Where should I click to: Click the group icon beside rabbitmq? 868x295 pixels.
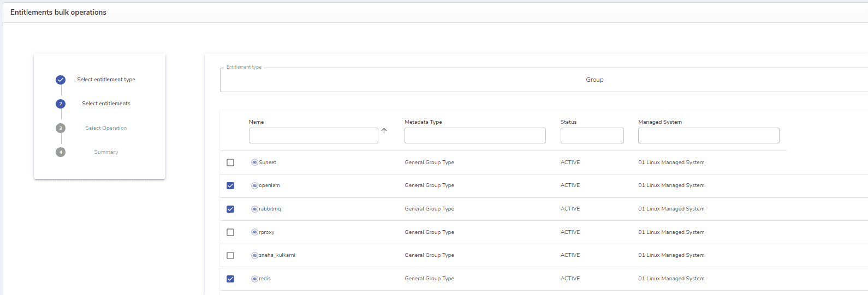tap(254, 209)
